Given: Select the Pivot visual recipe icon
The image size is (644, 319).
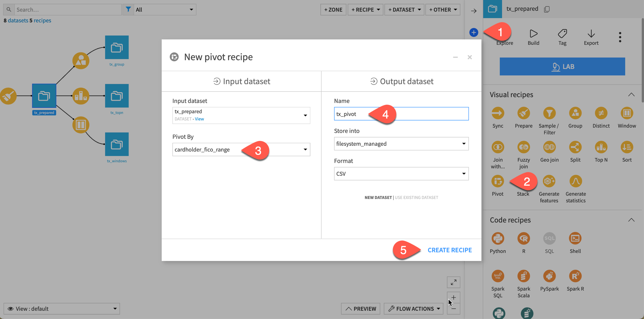Looking at the screenshot, I should [x=498, y=181].
